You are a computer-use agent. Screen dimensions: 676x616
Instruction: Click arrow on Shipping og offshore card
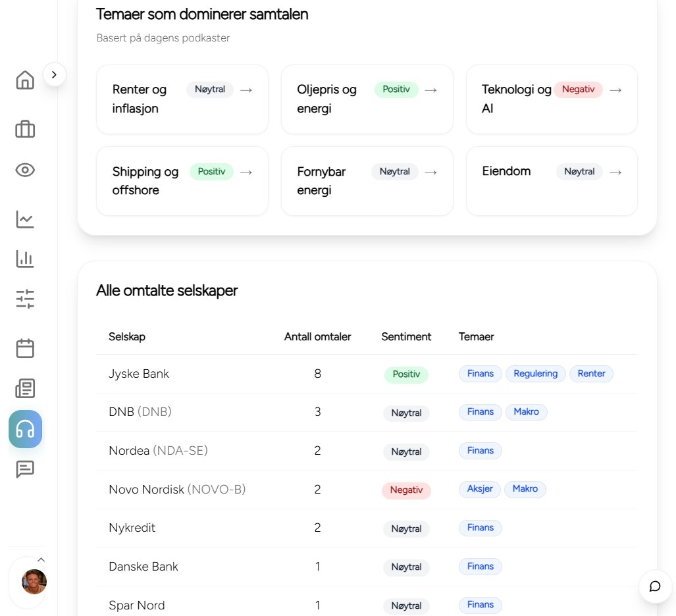tap(246, 172)
